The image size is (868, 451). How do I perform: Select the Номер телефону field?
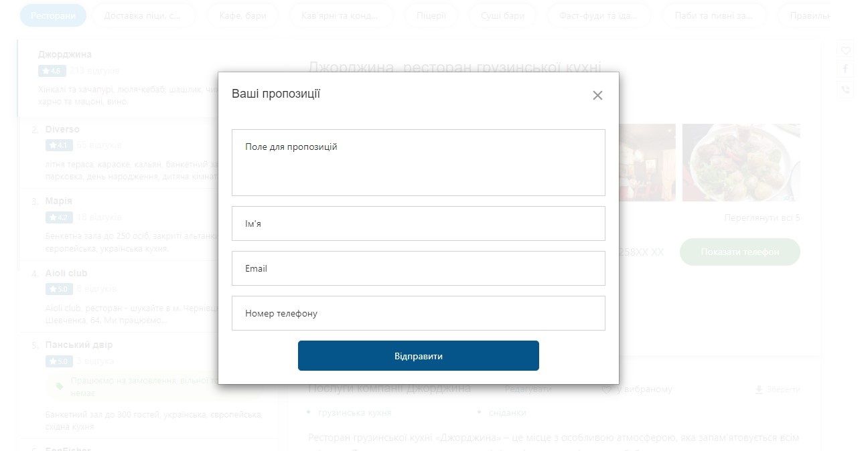pos(418,313)
